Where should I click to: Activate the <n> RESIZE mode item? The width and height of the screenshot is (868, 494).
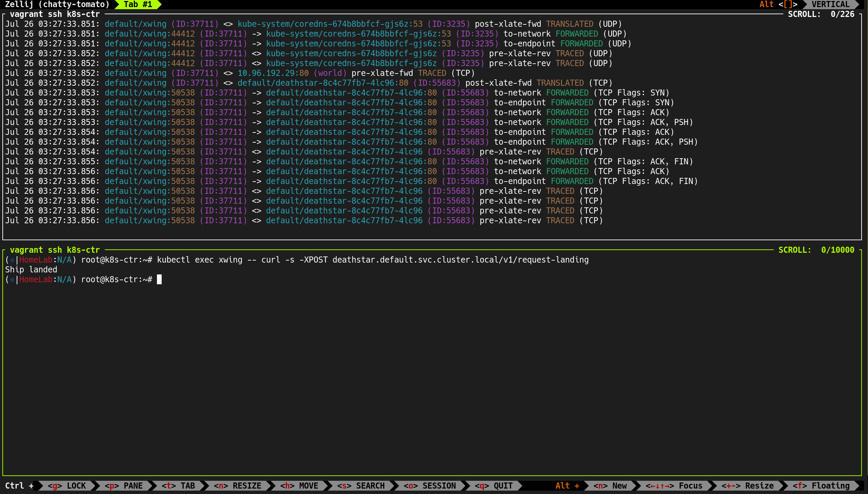click(238, 486)
